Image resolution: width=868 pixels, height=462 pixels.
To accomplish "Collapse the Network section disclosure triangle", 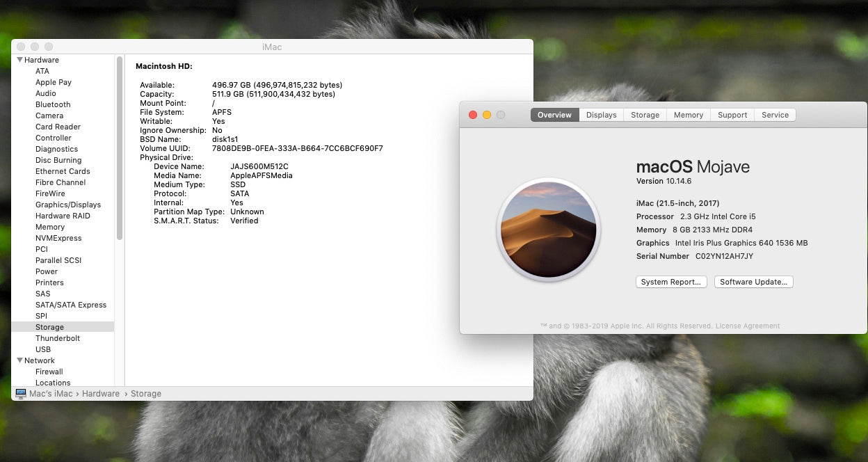I will [19, 360].
